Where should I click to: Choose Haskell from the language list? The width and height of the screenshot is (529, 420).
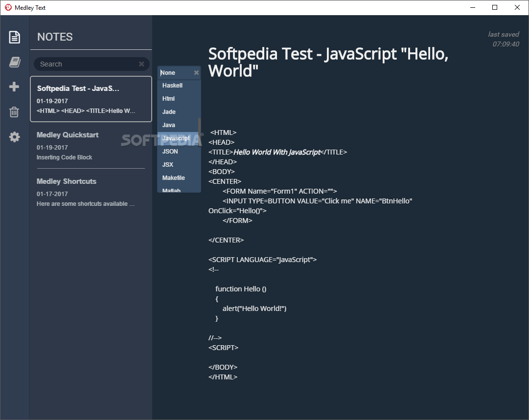179,86
